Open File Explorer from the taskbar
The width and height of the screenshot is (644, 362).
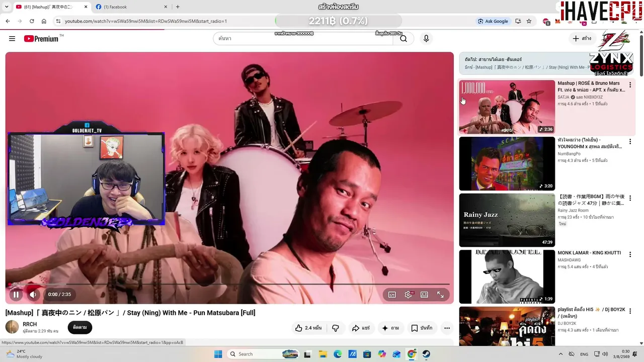(x=323, y=354)
